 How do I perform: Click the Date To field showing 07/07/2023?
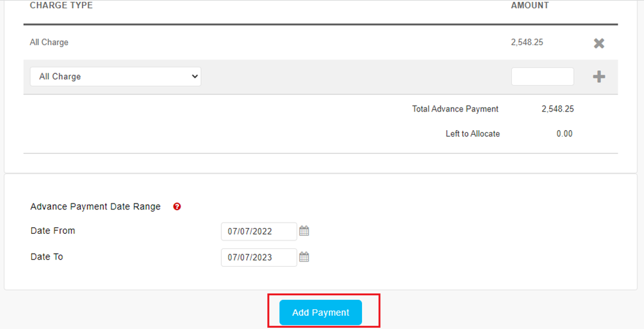[259, 257]
